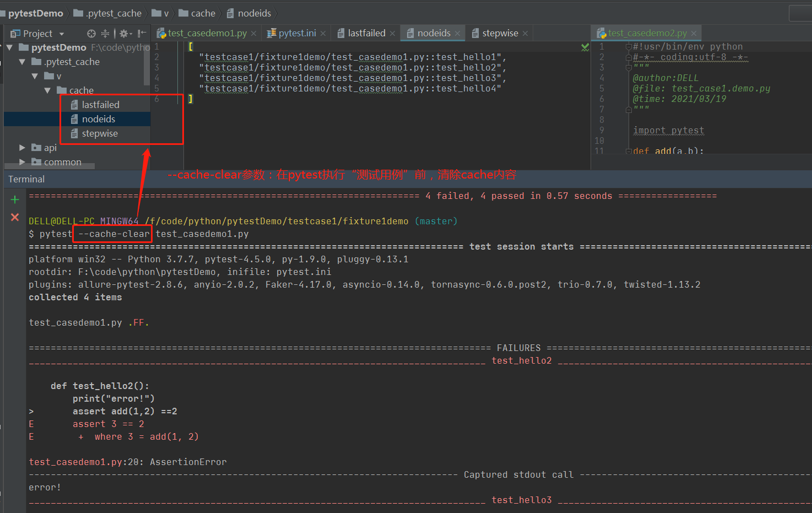Add a new terminal session with plus
This screenshot has height=513, width=812.
[x=15, y=199]
